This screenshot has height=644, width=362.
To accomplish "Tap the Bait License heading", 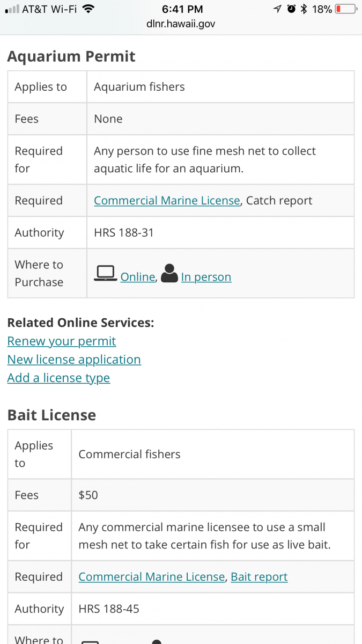I will coord(51,415).
